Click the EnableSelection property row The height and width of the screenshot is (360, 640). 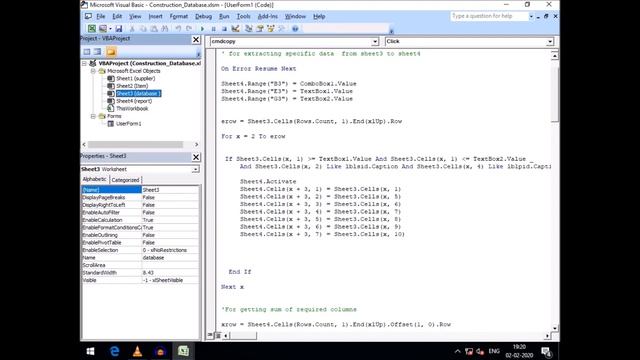(140, 250)
